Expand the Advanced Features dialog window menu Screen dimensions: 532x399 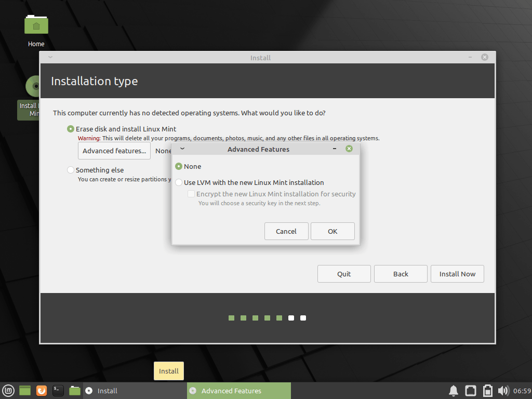[x=182, y=149]
